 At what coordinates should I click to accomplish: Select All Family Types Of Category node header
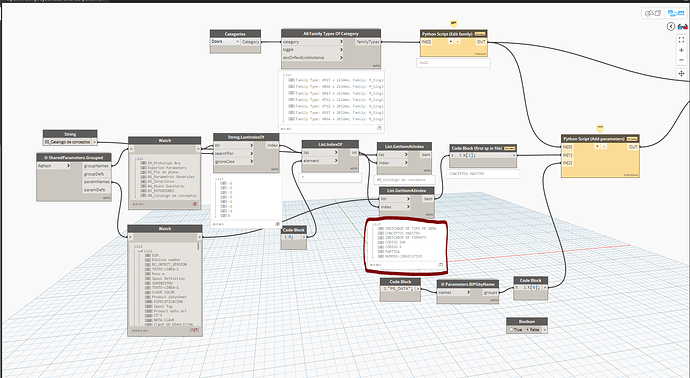coord(331,33)
